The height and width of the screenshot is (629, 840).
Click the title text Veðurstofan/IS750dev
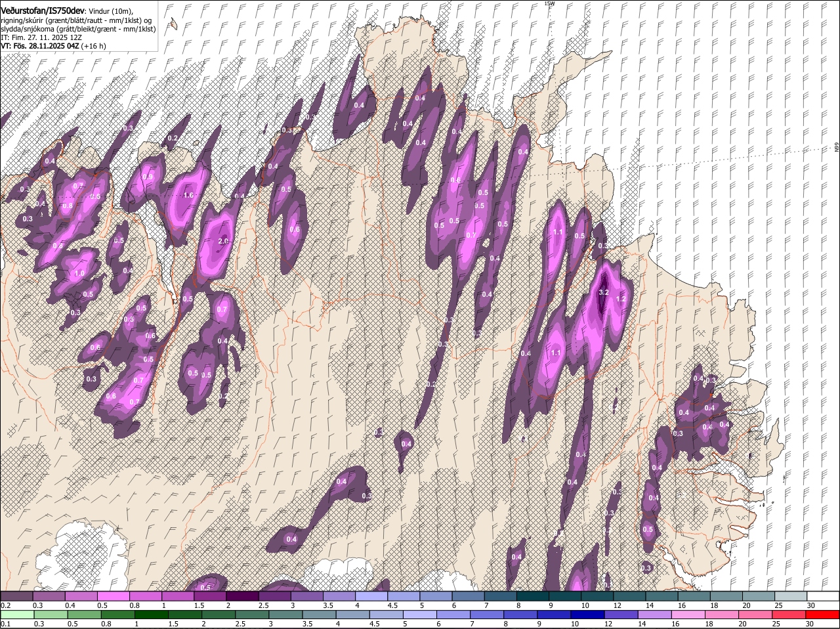(43, 11)
